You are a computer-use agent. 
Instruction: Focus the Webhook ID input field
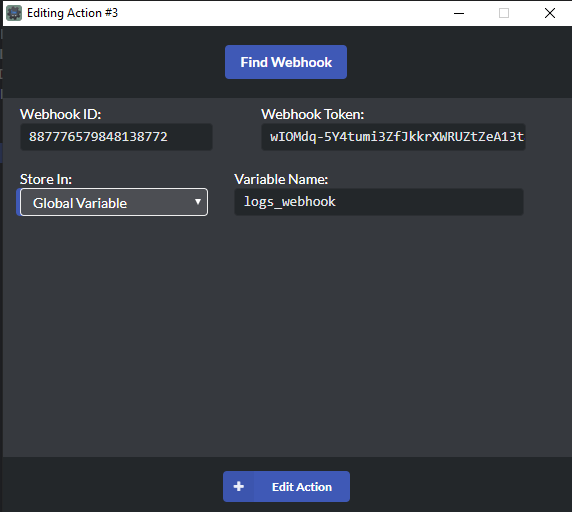(116, 137)
